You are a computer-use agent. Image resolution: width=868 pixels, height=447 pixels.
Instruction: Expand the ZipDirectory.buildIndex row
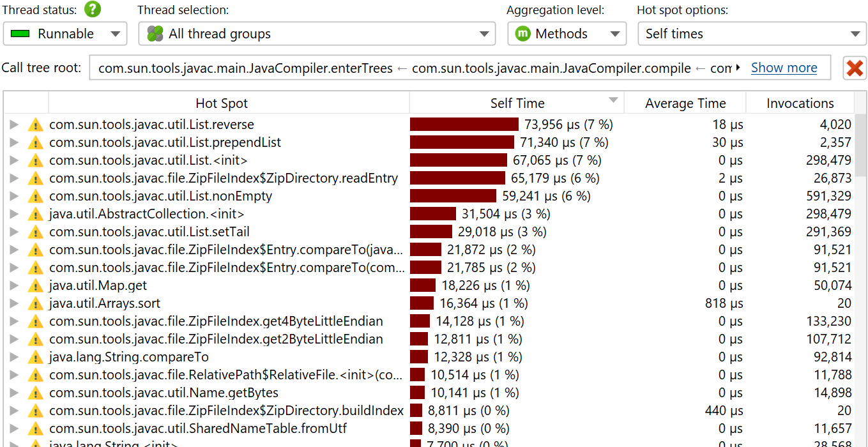(x=14, y=411)
